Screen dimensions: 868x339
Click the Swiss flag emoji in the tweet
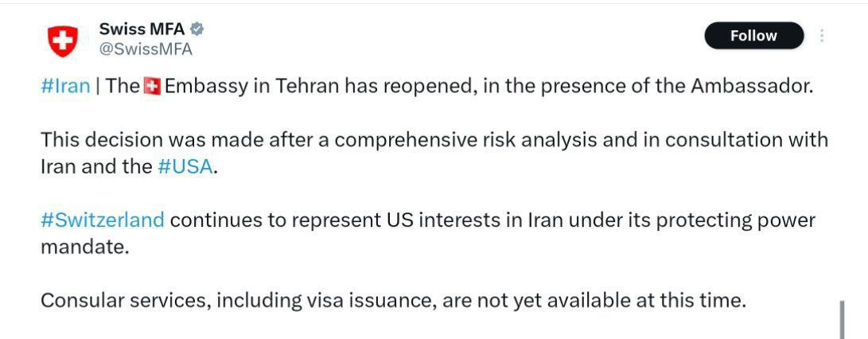click(x=152, y=87)
